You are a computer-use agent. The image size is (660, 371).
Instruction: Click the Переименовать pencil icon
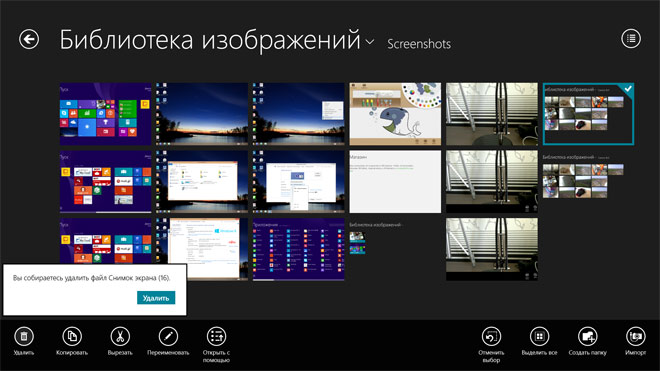tap(168, 336)
